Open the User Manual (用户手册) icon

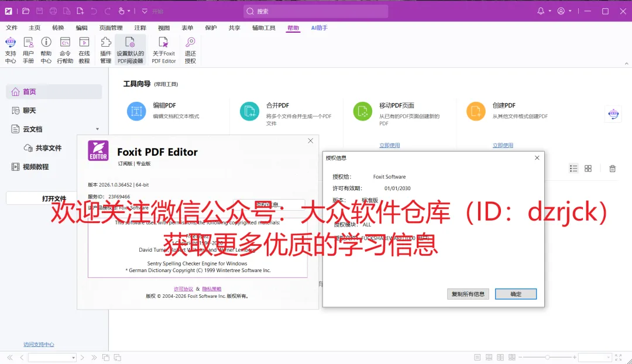click(28, 50)
